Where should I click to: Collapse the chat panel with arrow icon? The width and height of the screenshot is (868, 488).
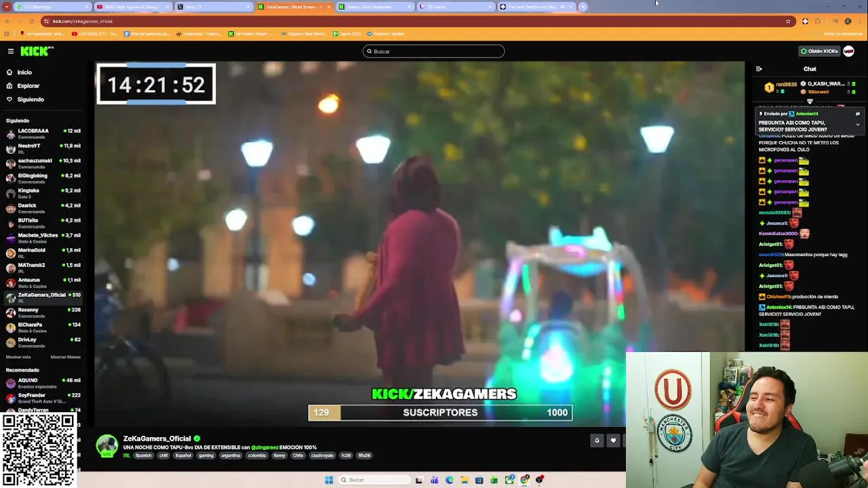[759, 69]
